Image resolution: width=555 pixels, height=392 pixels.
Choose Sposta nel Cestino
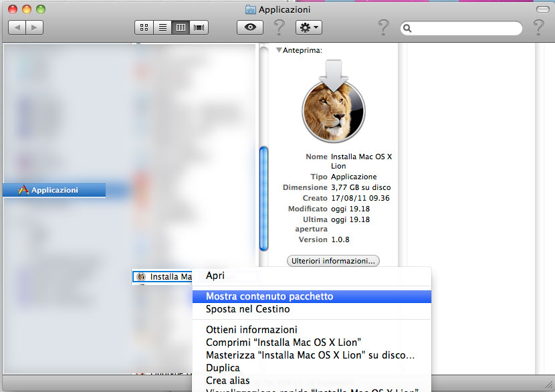coord(247,310)
